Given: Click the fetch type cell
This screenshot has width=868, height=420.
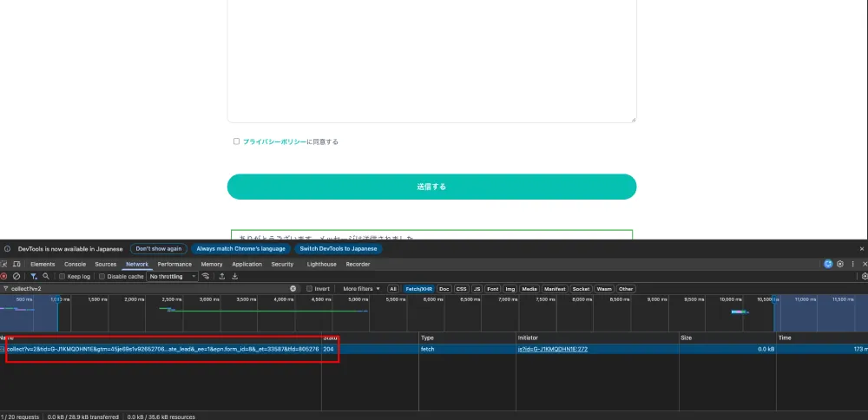Looking at the screenshot, I should point(467,349).
